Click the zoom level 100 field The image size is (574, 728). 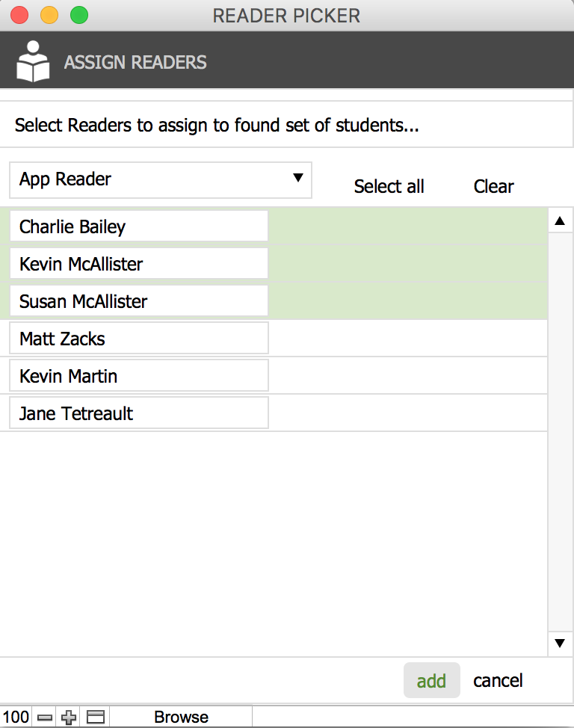point(16,718)
